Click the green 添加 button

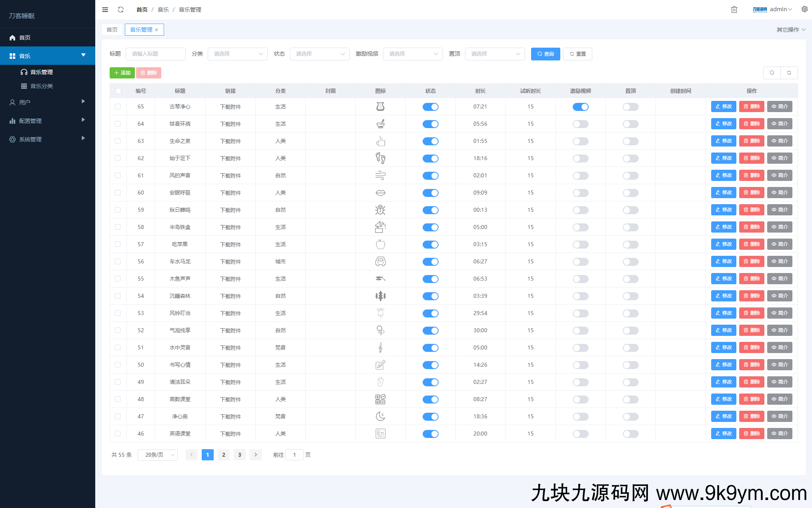(x=122, y=72)
